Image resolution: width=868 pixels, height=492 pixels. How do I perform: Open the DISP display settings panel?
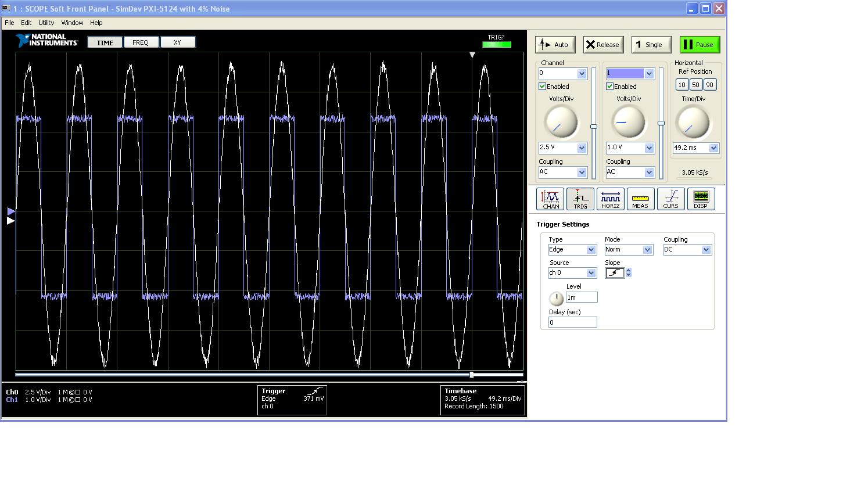pos(701,199)
